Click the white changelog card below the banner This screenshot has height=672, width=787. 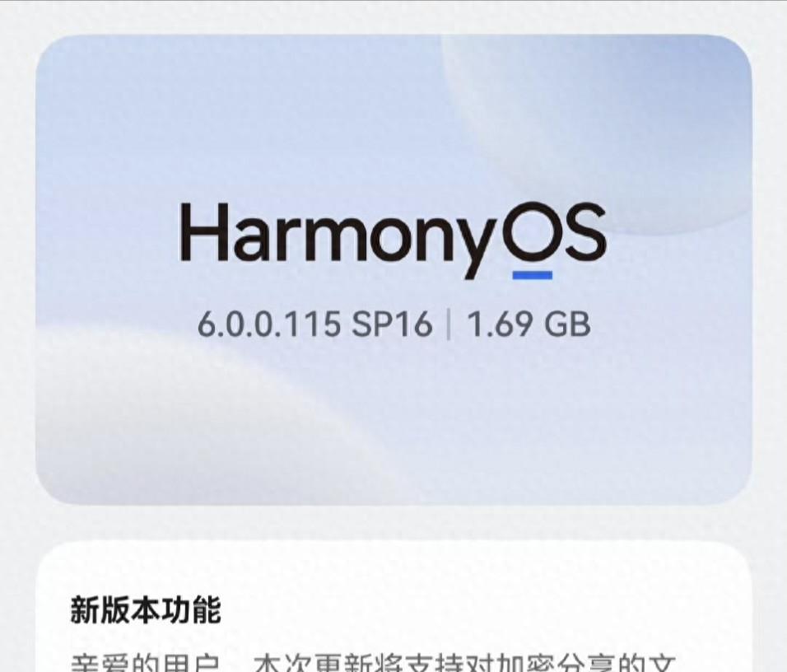393,607
